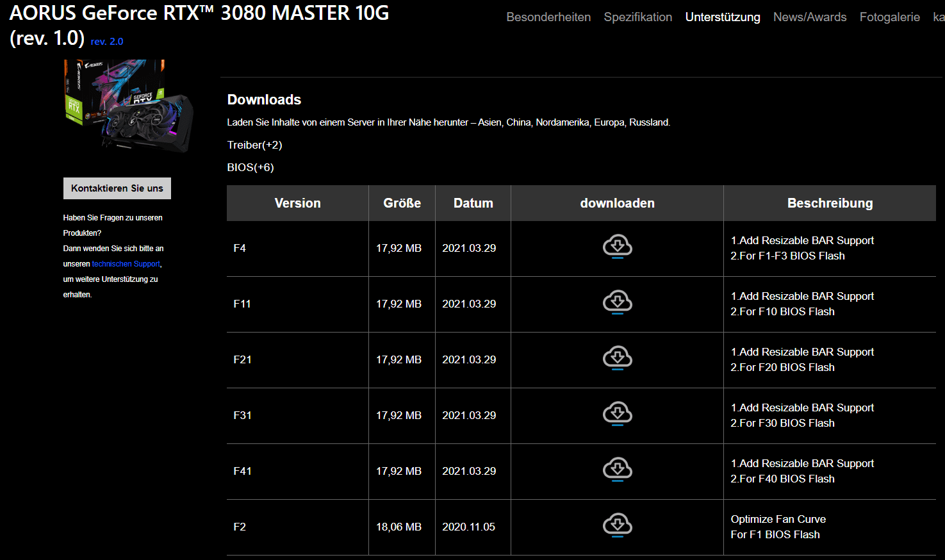Open the Besonderheiten tab

pos(548,17)
